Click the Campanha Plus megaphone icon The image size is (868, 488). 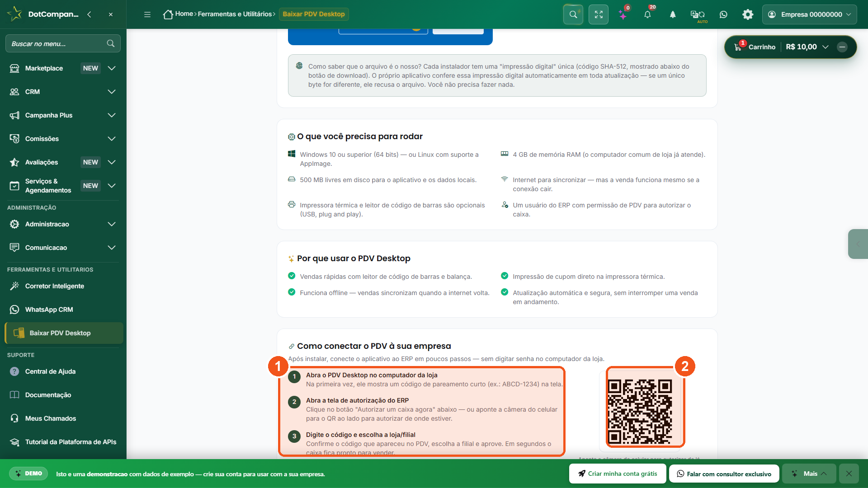point(14,115)
